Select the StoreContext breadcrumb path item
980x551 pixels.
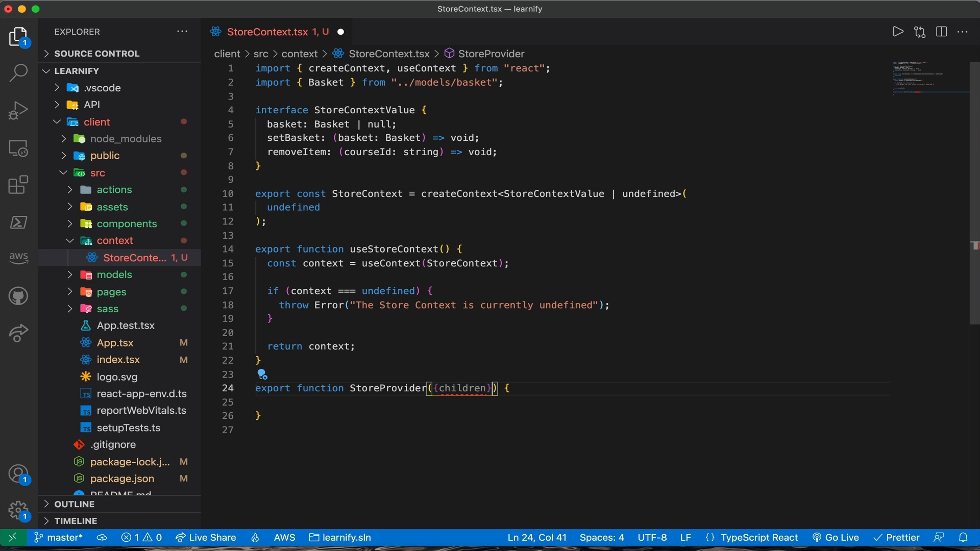pyautogui.click(x=389, y=54)
